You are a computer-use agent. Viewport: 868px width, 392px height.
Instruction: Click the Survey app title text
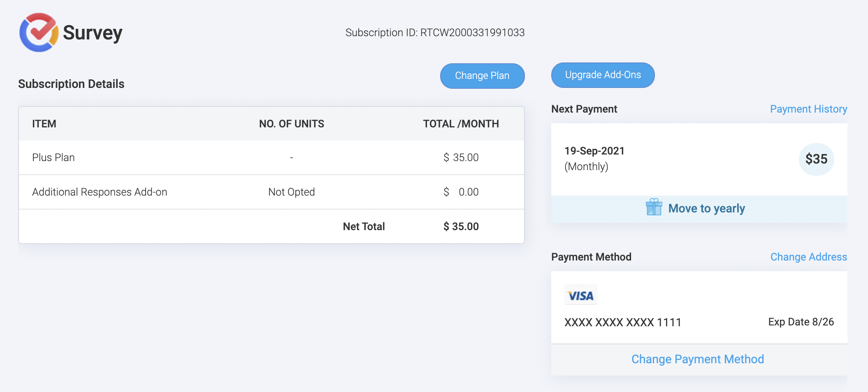tap(93, 33)
